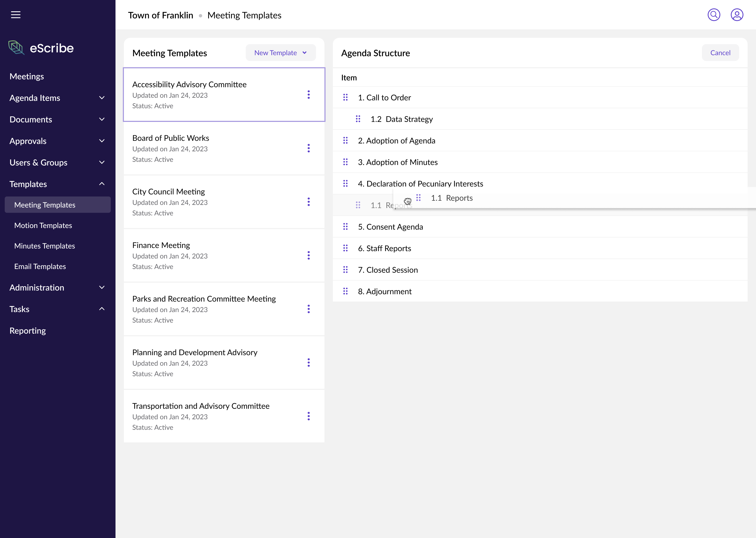Select Finance Meeting template
This screenshot has width=756, height=538.
tap(224, 255)
